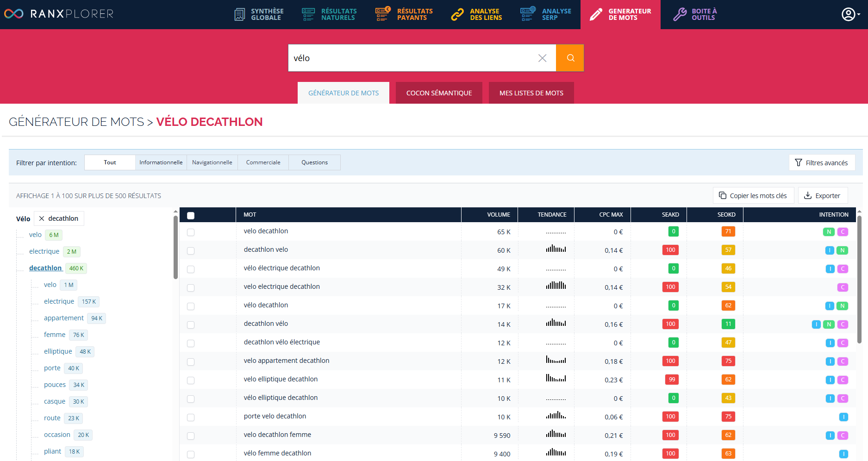Filter intention by Informationnelle
The width and height of the screenshot is (868, 461).
tap(161, 162)
